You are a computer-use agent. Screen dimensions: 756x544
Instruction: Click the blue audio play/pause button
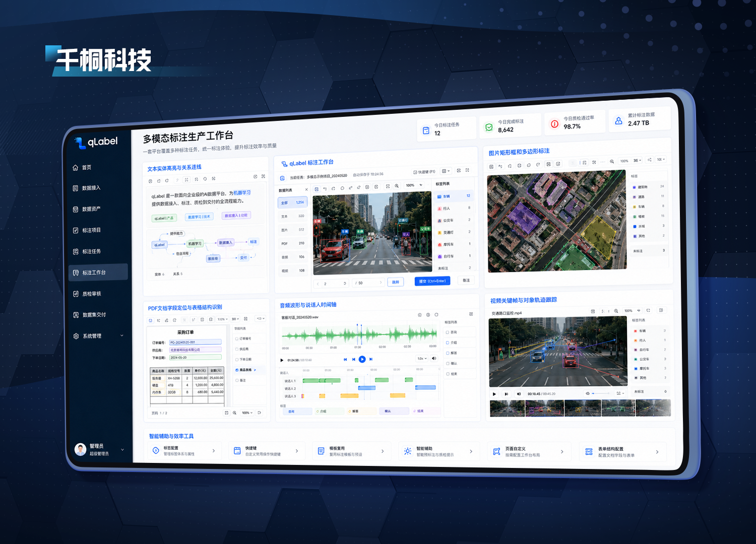coord(362,359)
